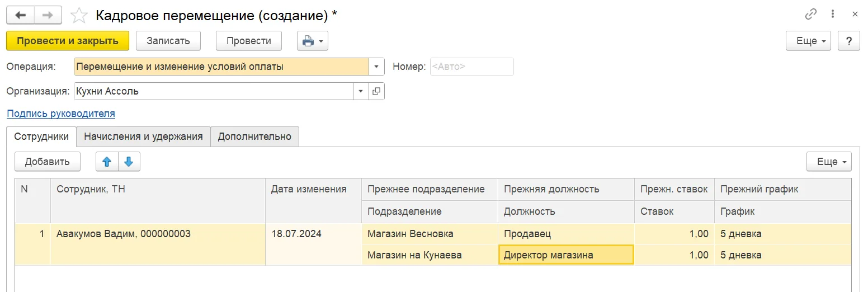Click the Номер input field
Image resolution: width=868 pixels, height=292 pixels.
coord(471,67)
